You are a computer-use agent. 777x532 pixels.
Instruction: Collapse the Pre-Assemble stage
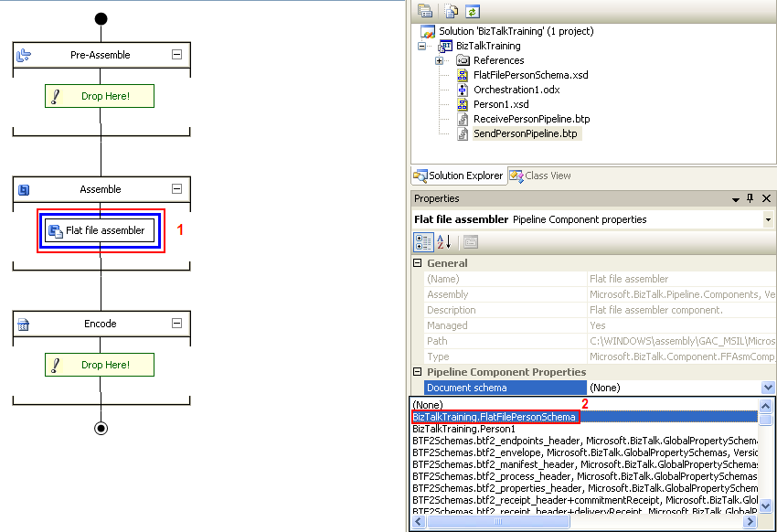[177, 55]
